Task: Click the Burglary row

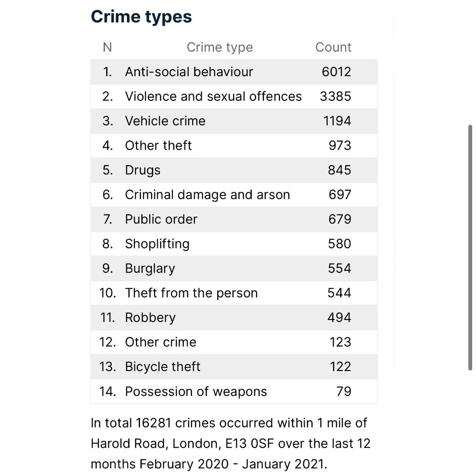Action: [150, 268]
